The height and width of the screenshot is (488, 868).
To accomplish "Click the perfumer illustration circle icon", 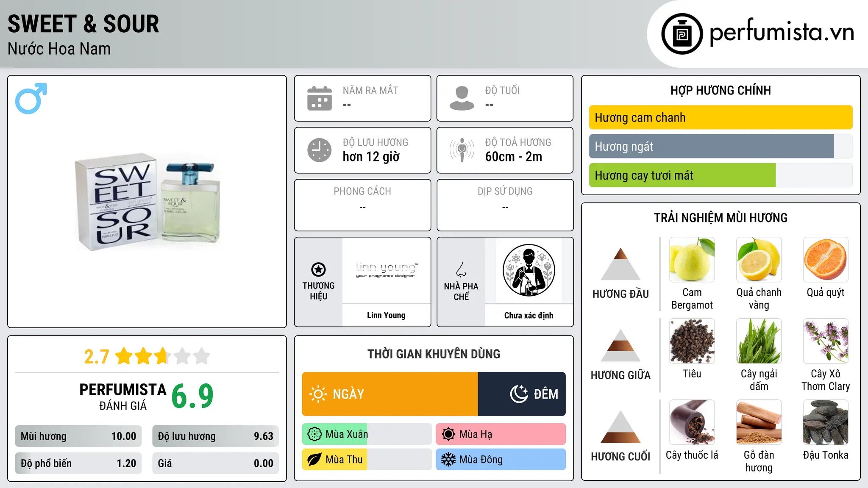I will click(x=529, y=270).
